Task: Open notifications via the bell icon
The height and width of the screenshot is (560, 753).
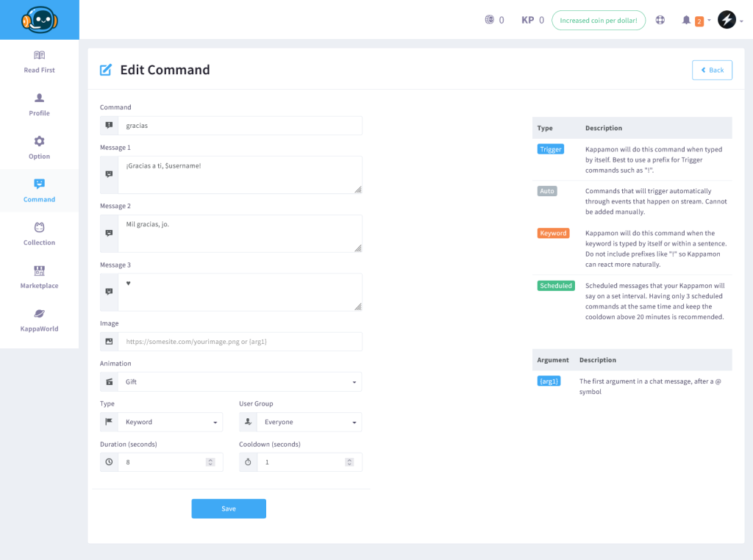Action: pos(685,20)
